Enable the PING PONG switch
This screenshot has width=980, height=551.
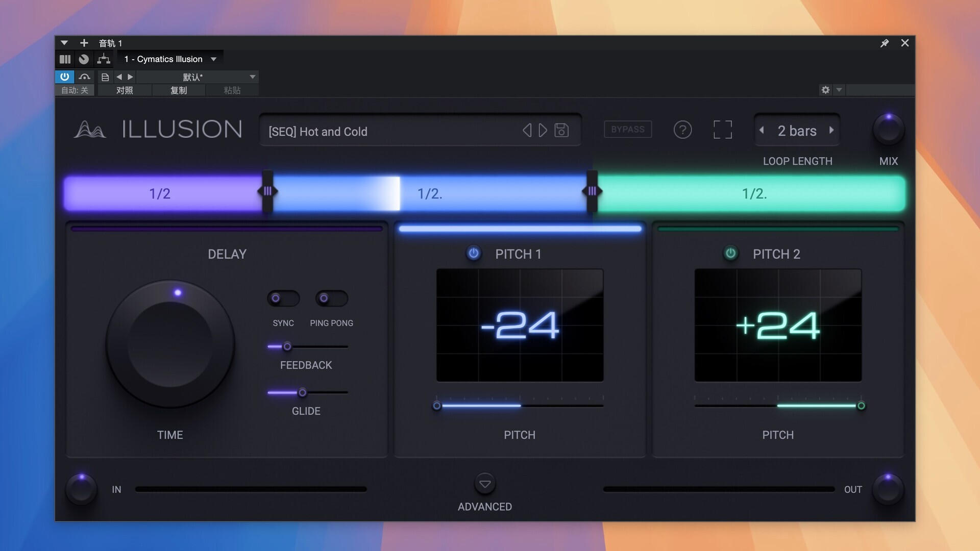coord(332,298)
